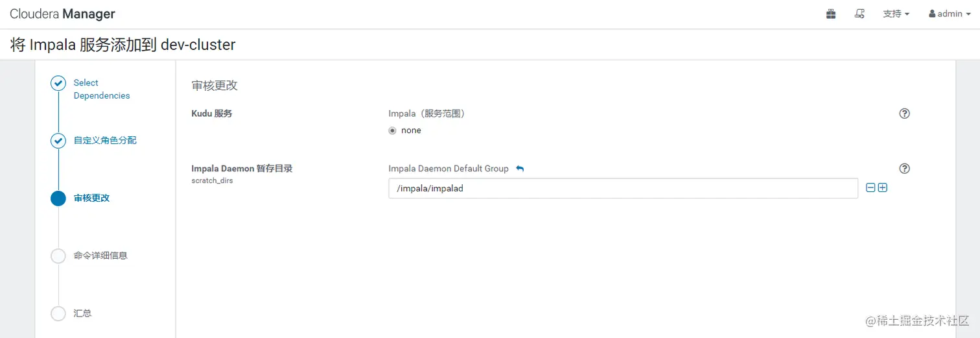This screenshot has height=338, width=980.
Task: Click the Select Dependencies checkmark circle
Action: (58, 83)
